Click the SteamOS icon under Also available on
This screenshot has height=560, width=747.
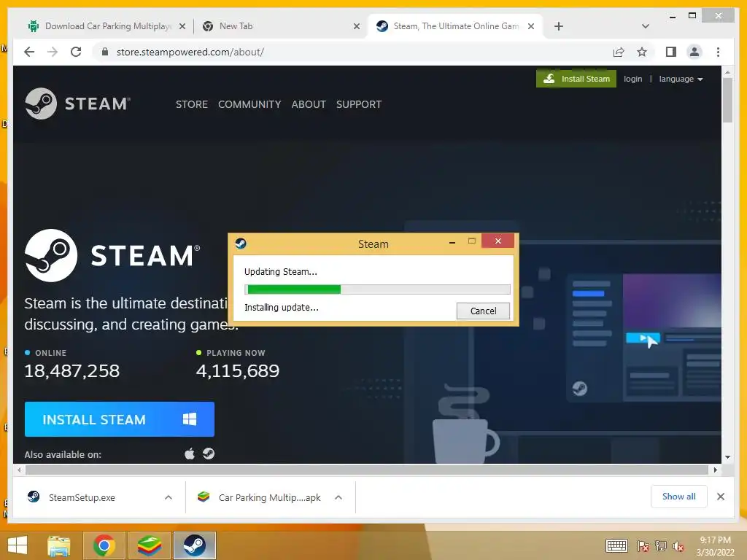[x=209, y=454]
